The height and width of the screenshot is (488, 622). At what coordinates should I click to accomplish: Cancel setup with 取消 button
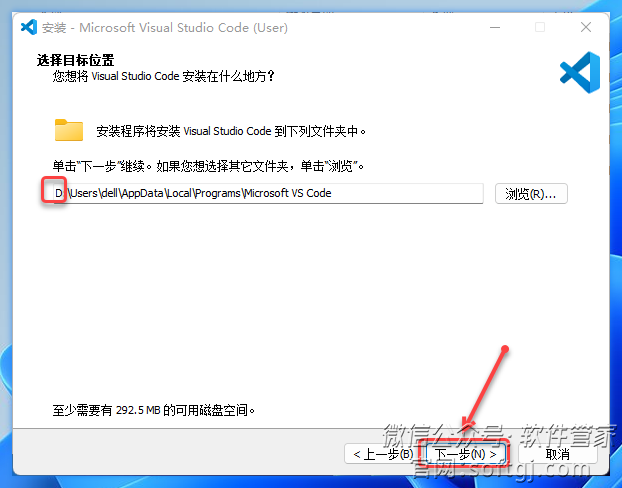coord(558,454)
